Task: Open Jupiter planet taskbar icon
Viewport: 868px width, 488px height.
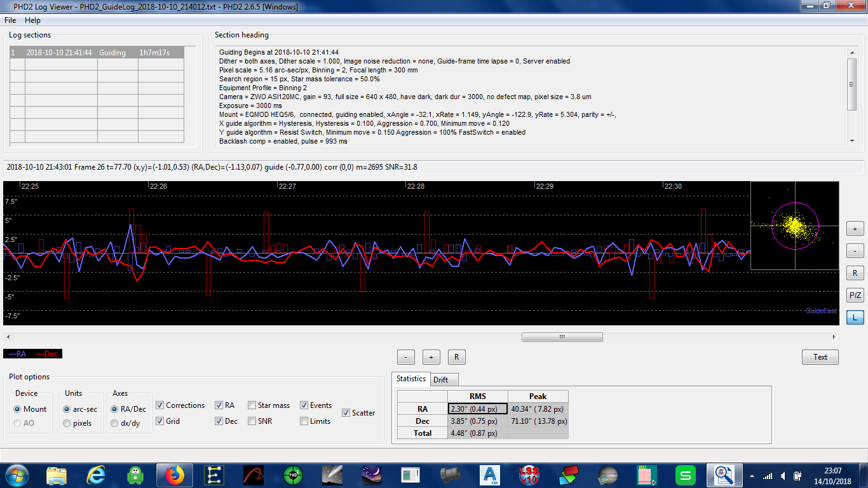Action: click(x=608, y=475)
